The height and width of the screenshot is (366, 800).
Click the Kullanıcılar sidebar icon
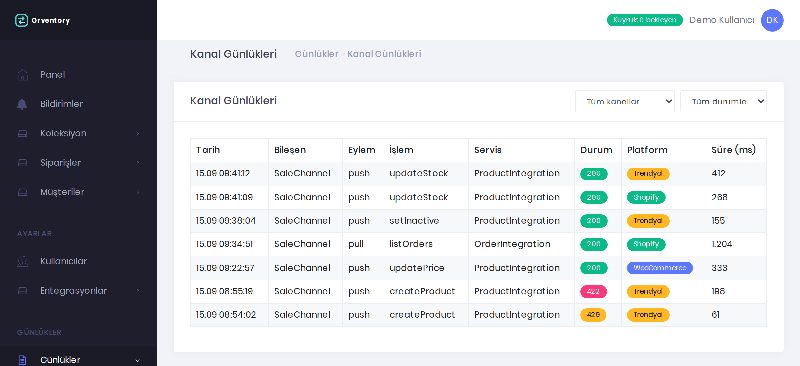pos(22,261)
